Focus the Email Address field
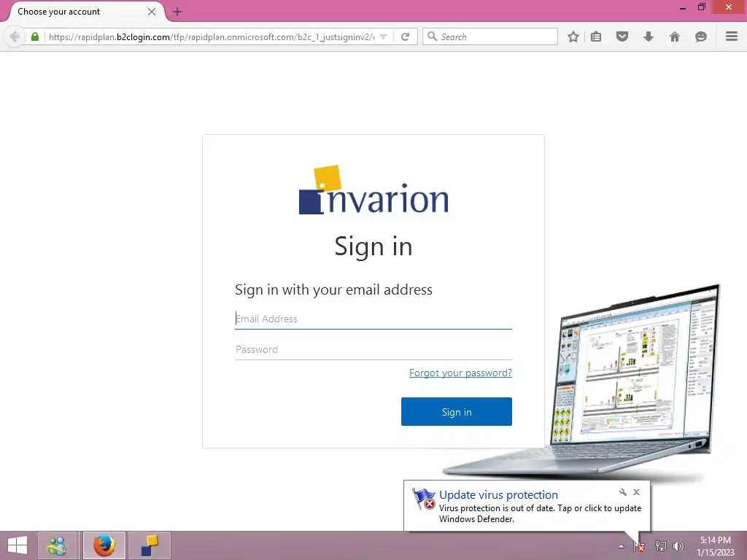This screenshot has width=747, height=560. point(373,319)
